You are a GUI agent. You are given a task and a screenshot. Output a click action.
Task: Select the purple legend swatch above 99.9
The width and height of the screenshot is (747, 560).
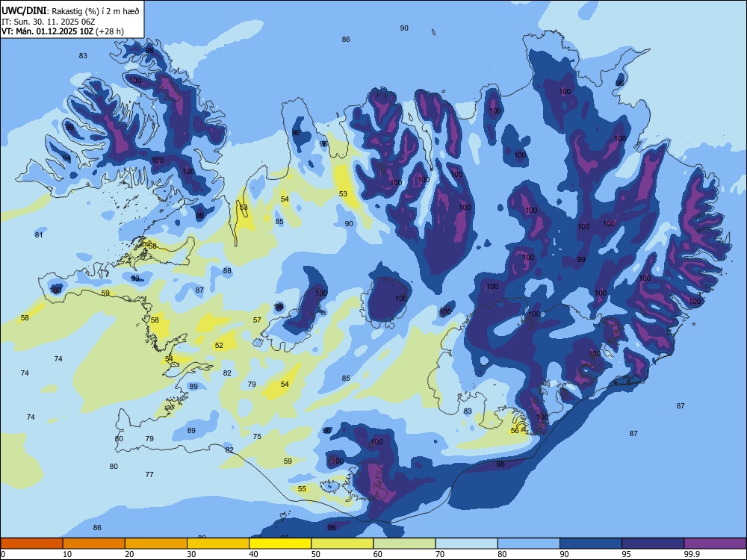pos(715,544)
